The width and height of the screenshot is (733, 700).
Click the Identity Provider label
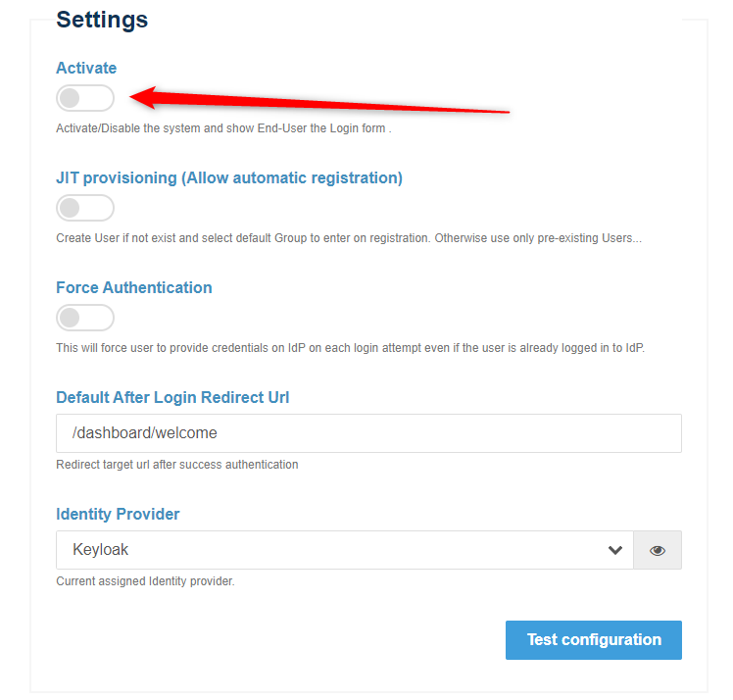(118, 514)
